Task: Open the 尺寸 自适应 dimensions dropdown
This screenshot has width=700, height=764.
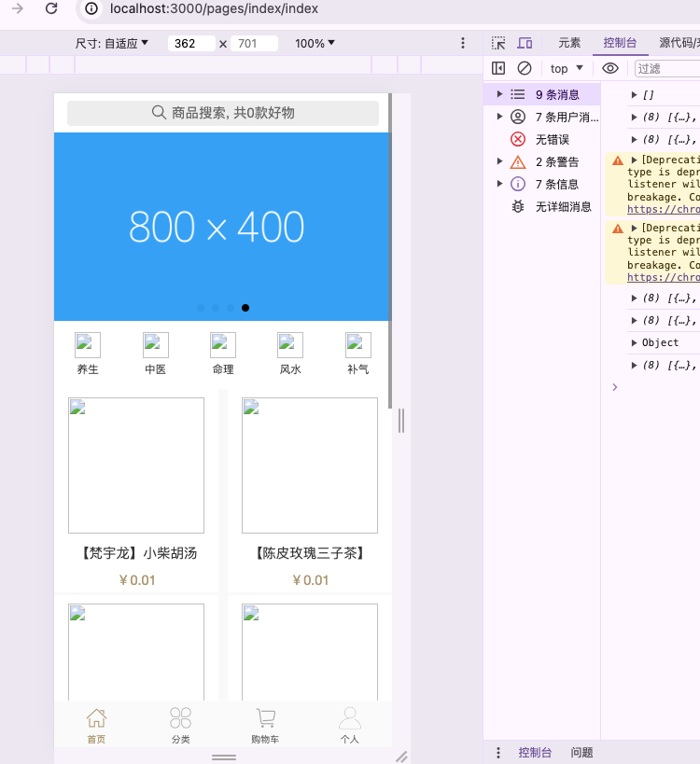Action: click(x=112, y=43)
